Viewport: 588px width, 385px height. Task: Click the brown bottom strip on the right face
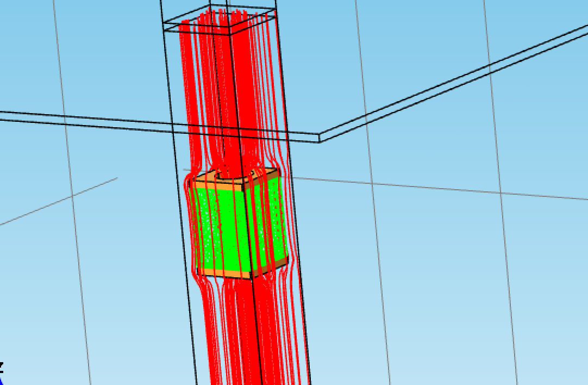[271, 266]
